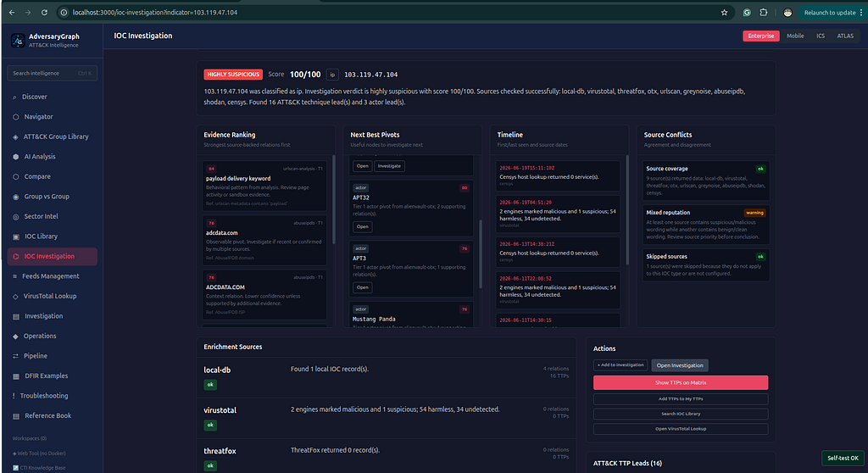Click the Timeline panel scrollbar
This screenshot has height=473, width=868.
tap(627, 209)
